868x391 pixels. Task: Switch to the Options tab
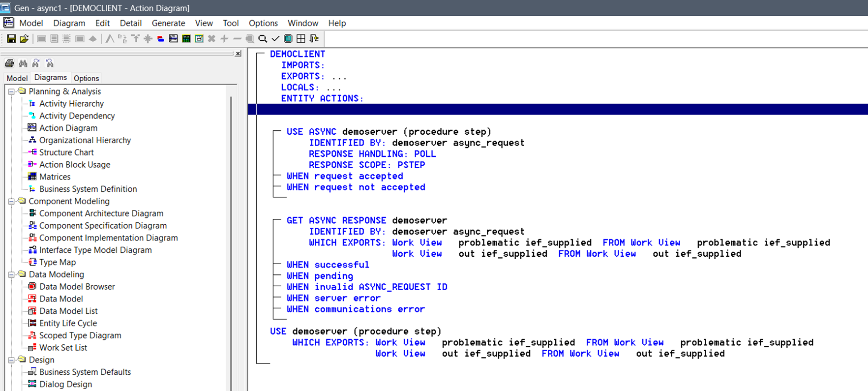tap(86, 78)
